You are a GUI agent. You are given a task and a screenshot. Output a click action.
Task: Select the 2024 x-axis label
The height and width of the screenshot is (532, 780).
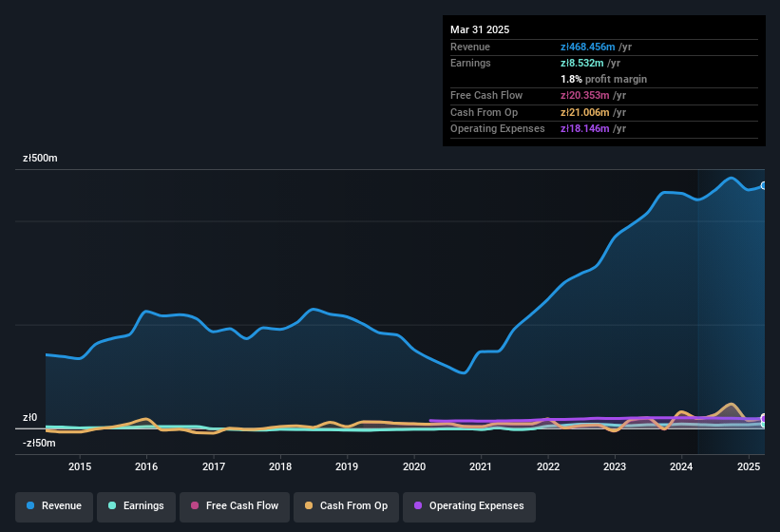click(681, 466)
